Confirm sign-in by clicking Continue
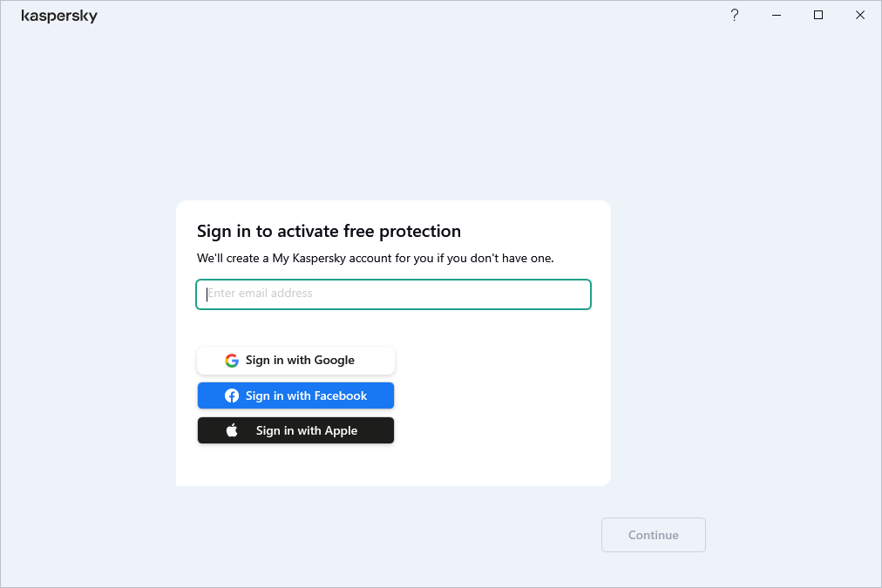Viewport: 882px width, 588px height. coord(653,534)
